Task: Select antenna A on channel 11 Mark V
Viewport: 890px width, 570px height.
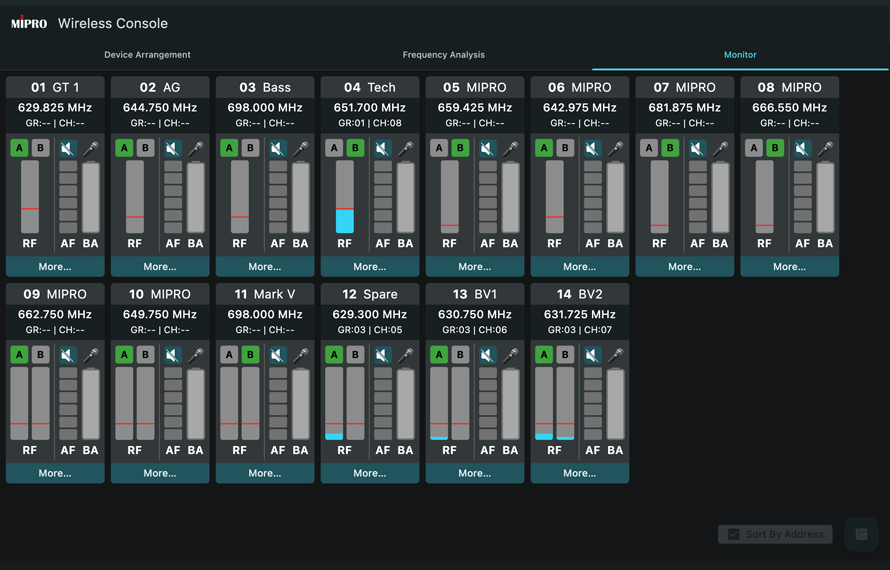Action: (x=229, y=355)
